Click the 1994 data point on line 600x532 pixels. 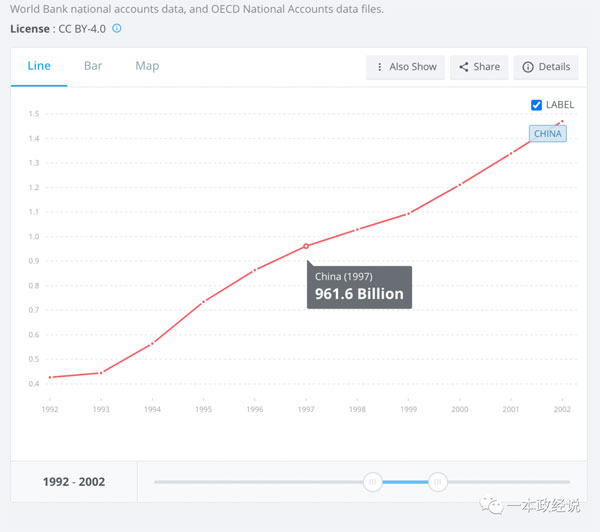click(152, 343)
